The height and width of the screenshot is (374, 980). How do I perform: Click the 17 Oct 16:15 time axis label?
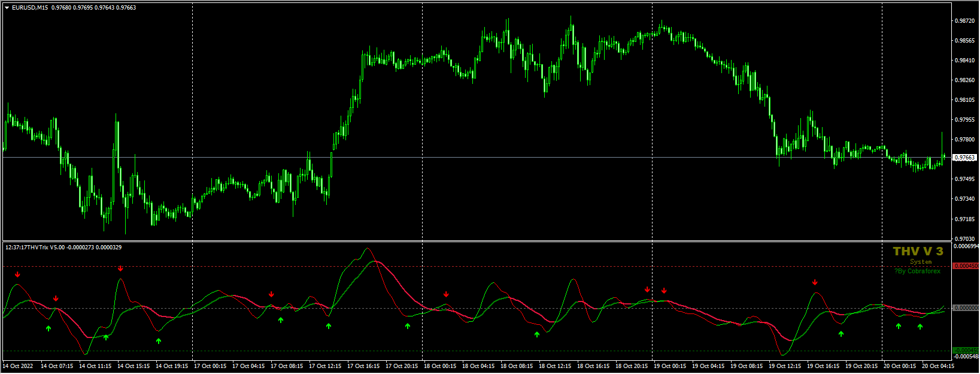click(x=363, y=366)
